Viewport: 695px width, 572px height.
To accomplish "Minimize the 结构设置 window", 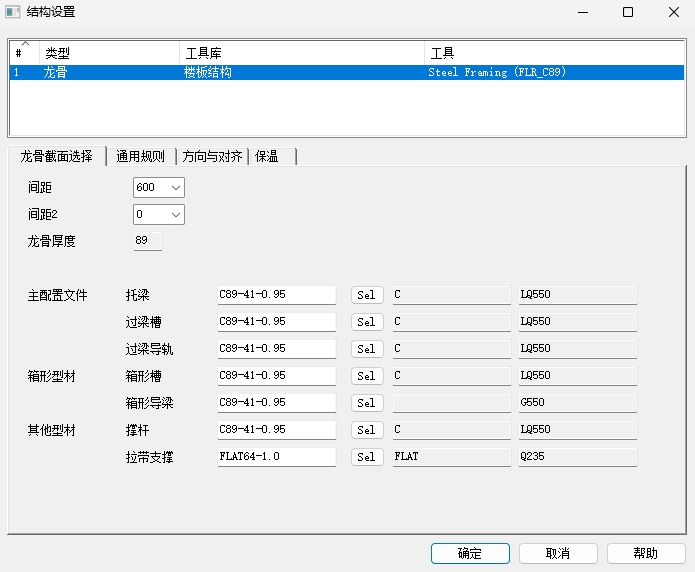I will [583, 12].
